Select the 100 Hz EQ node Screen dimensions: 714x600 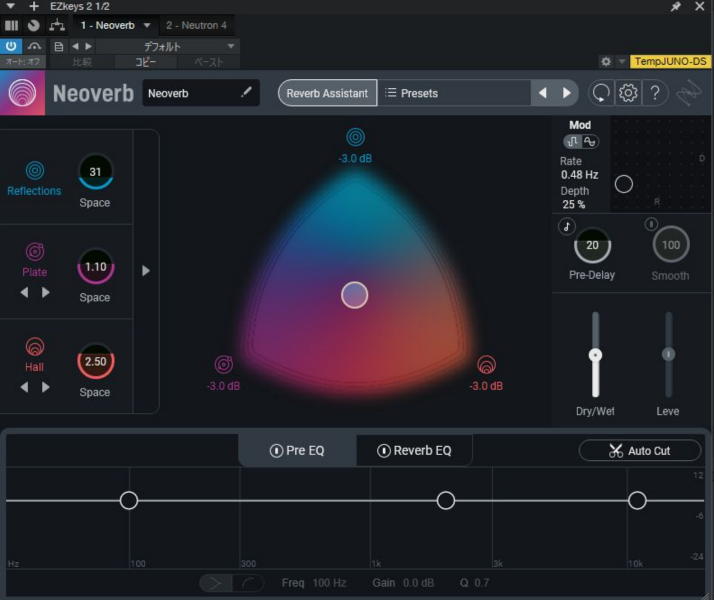[x=129, y=500]
